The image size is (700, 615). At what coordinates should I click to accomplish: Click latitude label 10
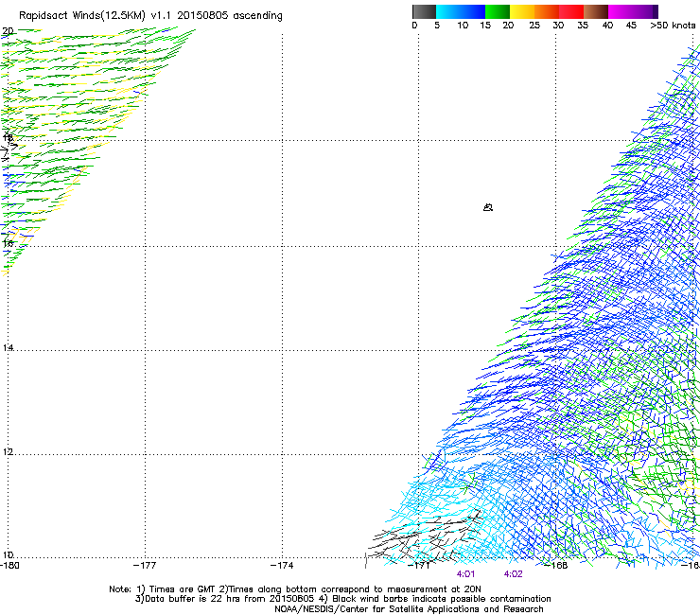tap(8, 555)
